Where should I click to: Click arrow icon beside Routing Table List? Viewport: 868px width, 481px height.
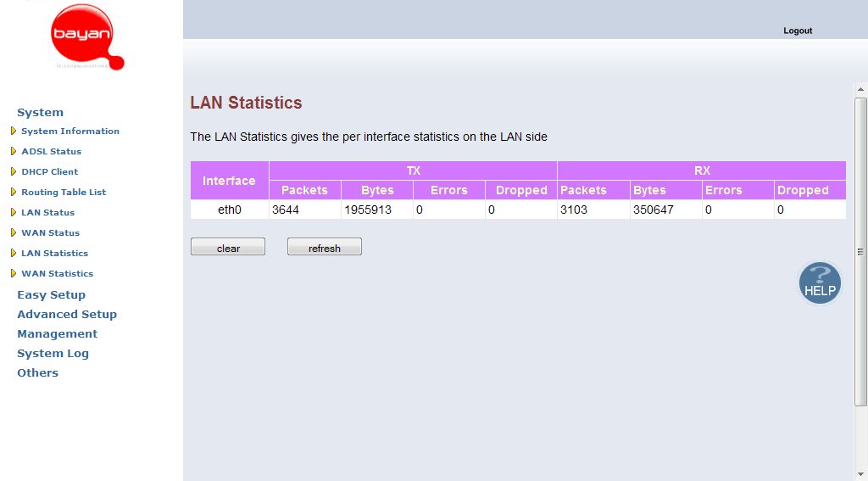[14, 192]
